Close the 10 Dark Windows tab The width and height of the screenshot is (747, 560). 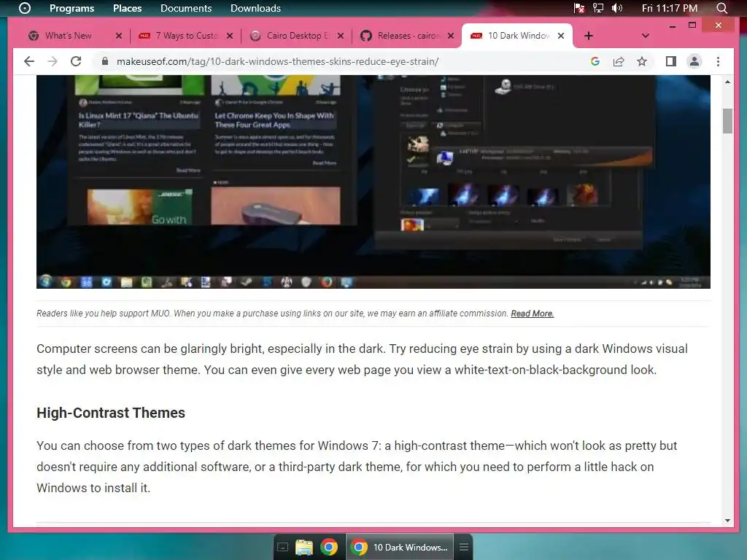click(561, 36)
